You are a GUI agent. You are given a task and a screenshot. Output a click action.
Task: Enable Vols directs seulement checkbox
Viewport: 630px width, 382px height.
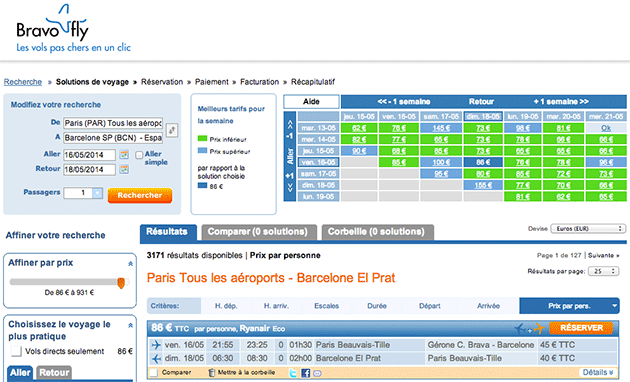(x=16, y=351)
